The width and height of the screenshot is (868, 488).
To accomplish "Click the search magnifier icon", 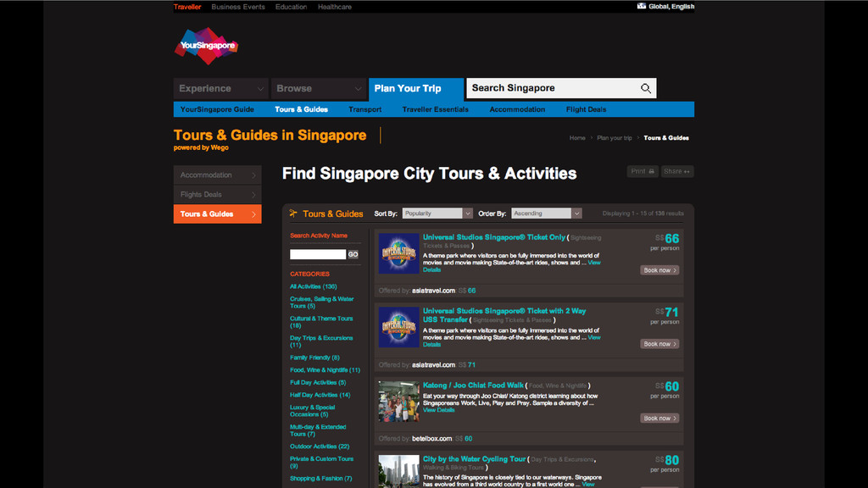I will pos(645,88).
